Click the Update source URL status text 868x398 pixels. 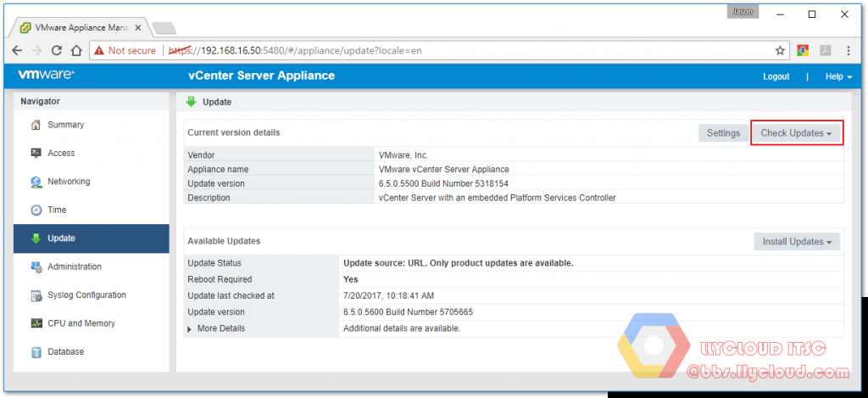click(459, 263)
